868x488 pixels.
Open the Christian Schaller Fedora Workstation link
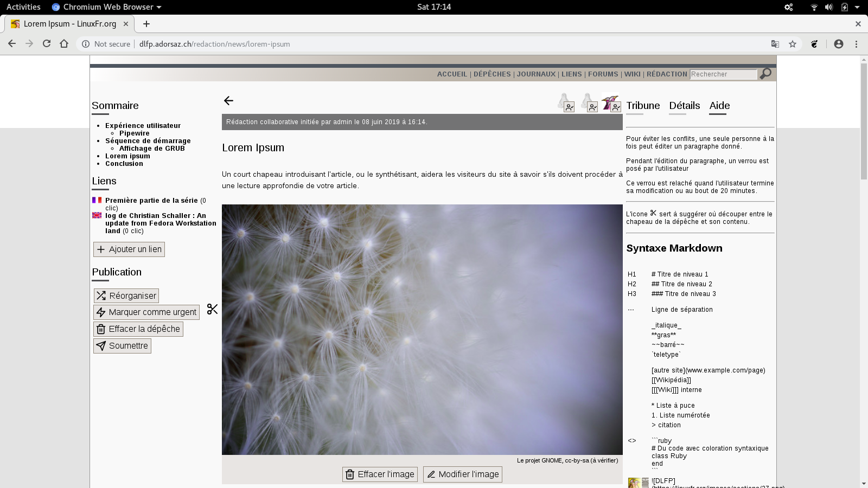tap(161, 223)
